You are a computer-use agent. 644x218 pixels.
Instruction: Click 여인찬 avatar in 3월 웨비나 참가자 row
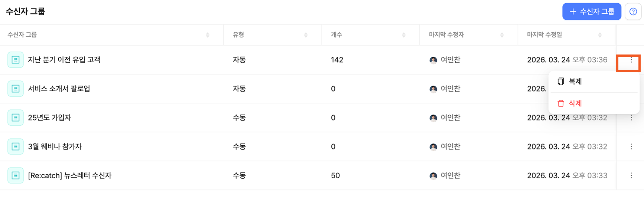tap(433, 147)
